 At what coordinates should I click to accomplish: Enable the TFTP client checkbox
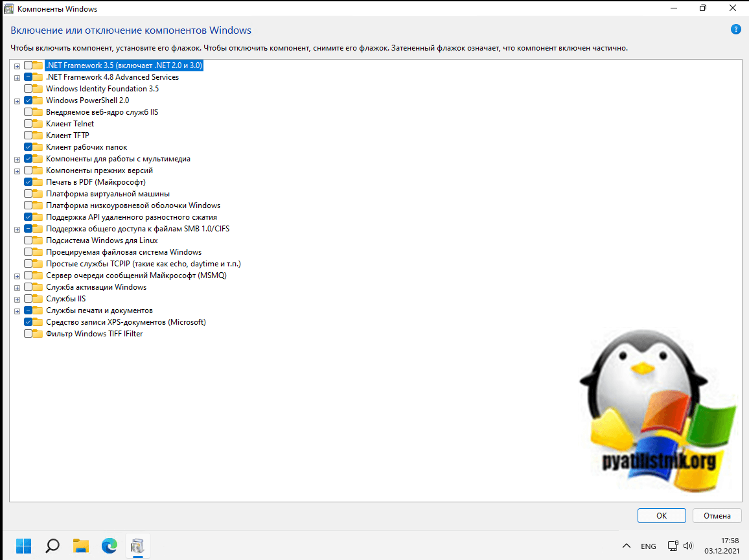click(x=29, y=135)
